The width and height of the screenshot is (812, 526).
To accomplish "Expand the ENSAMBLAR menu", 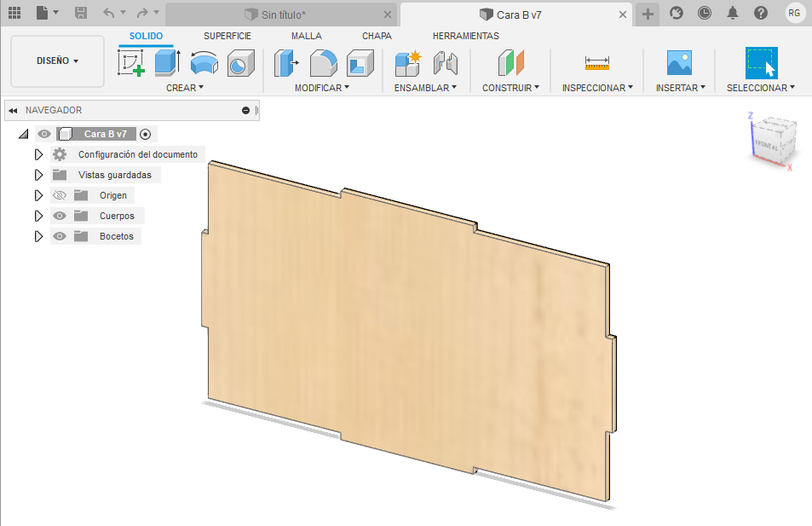I will coord(426,88).
